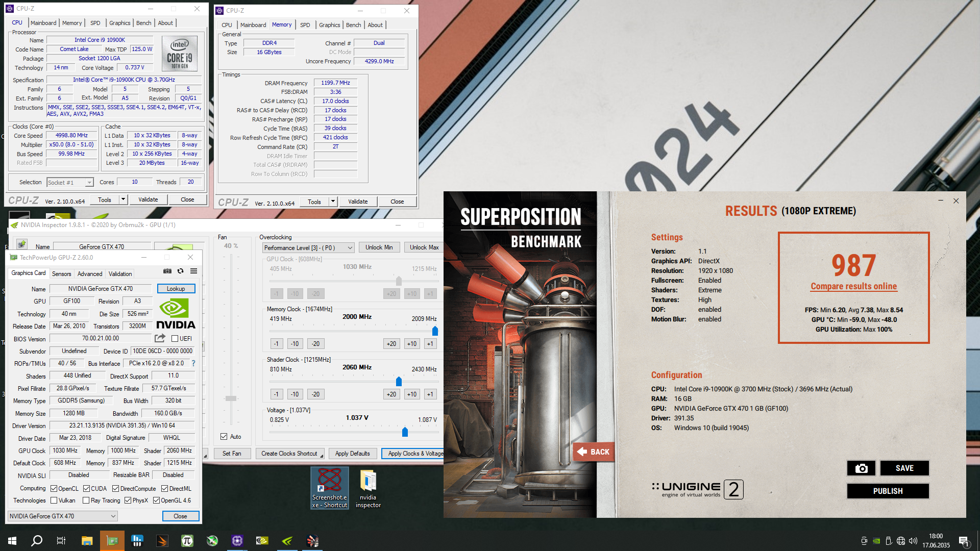Open the Validation tab in GPU-Z

pos(120,273)
